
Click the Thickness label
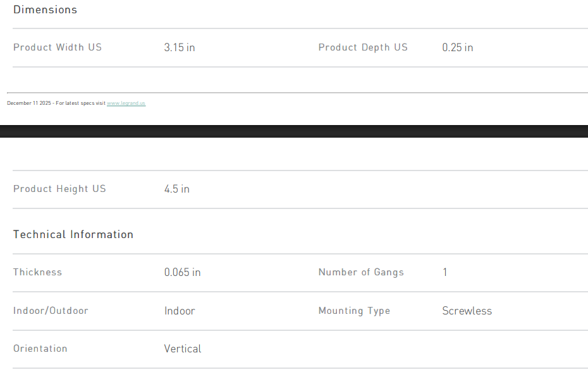(38, 272)
